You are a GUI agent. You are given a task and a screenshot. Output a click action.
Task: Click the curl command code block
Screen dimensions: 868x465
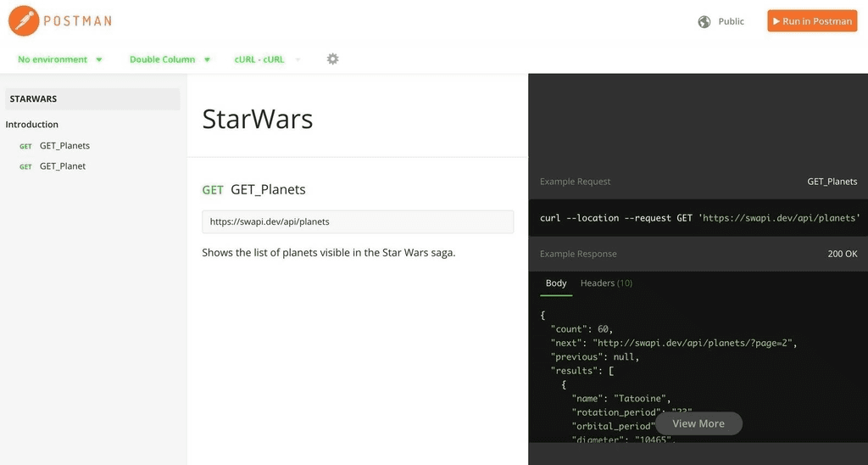pos(698,218)
